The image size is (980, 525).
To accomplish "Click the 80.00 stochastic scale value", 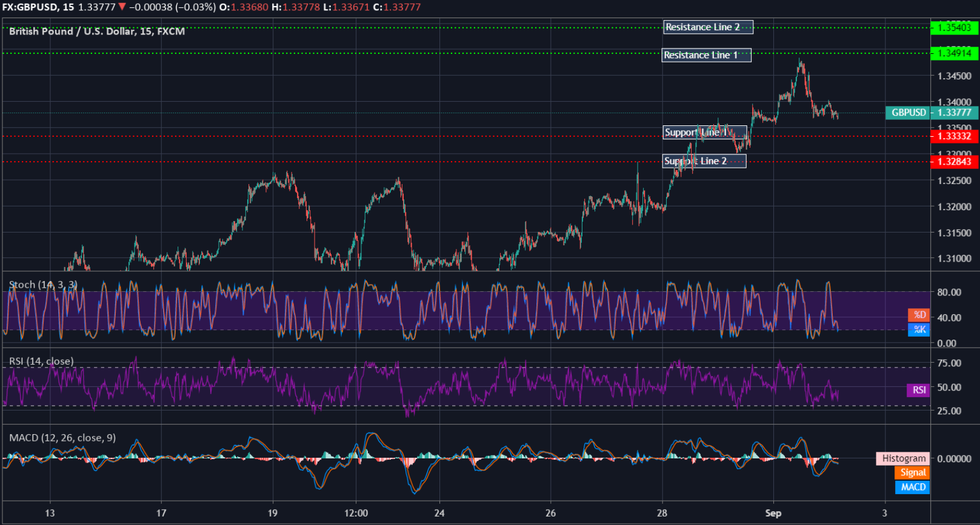I will click(x=949, y=292).
